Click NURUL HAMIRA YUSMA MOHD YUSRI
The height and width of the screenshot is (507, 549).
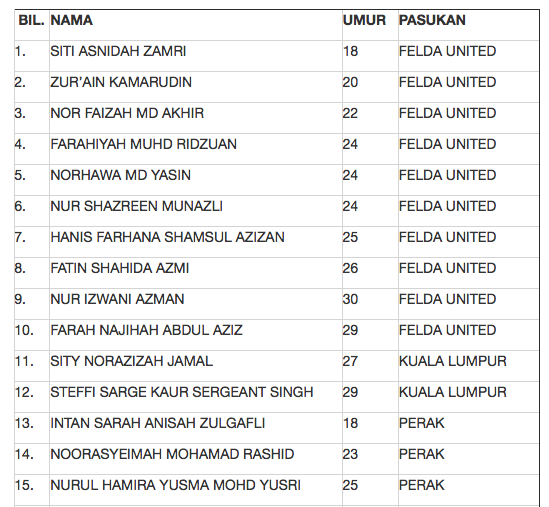[175, 485]
